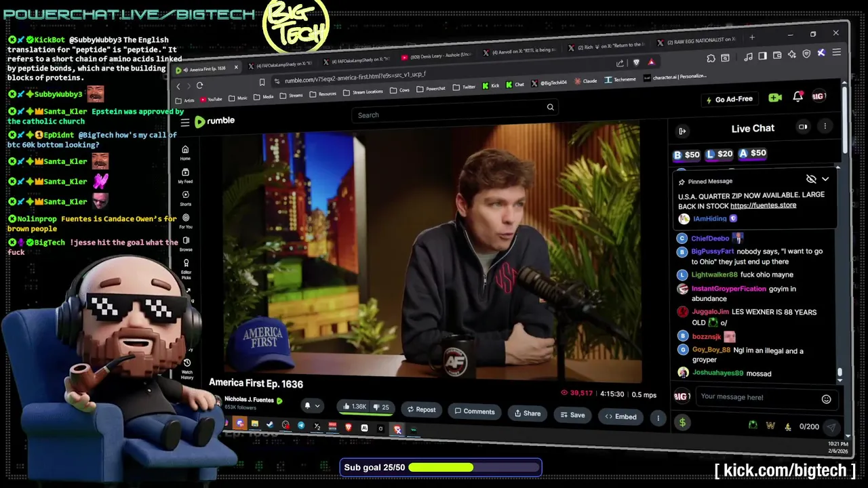Open the YouTube bookmark
The width and height of the screenshot is (868, 488).
click(211, 100)
